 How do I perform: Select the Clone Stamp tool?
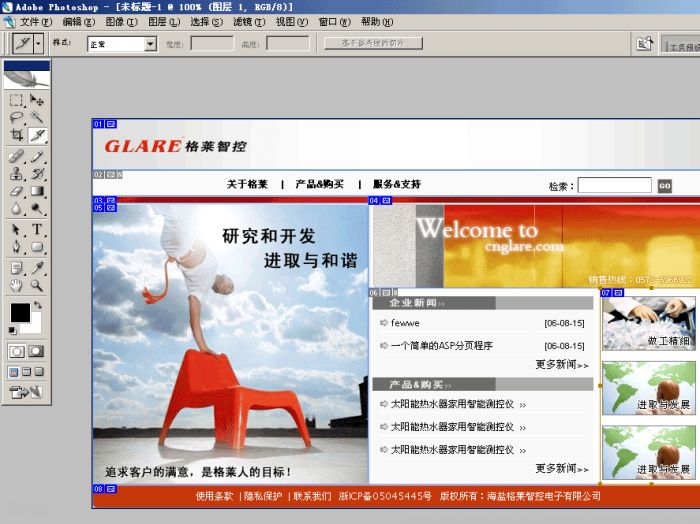coord(17,174)
